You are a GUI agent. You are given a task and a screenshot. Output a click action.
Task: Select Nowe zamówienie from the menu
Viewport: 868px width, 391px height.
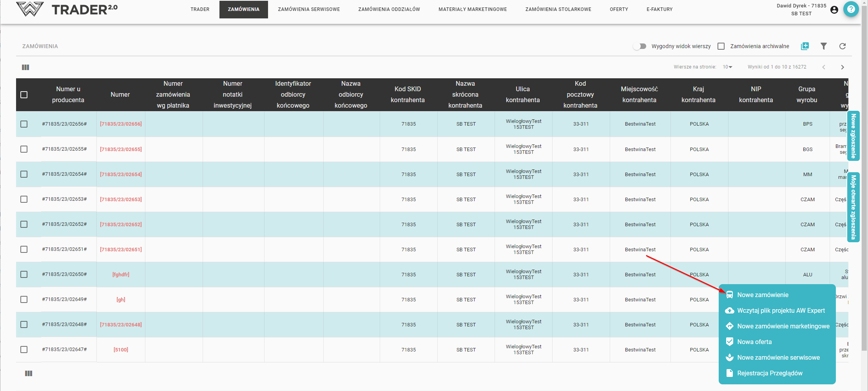coord(763,295)
